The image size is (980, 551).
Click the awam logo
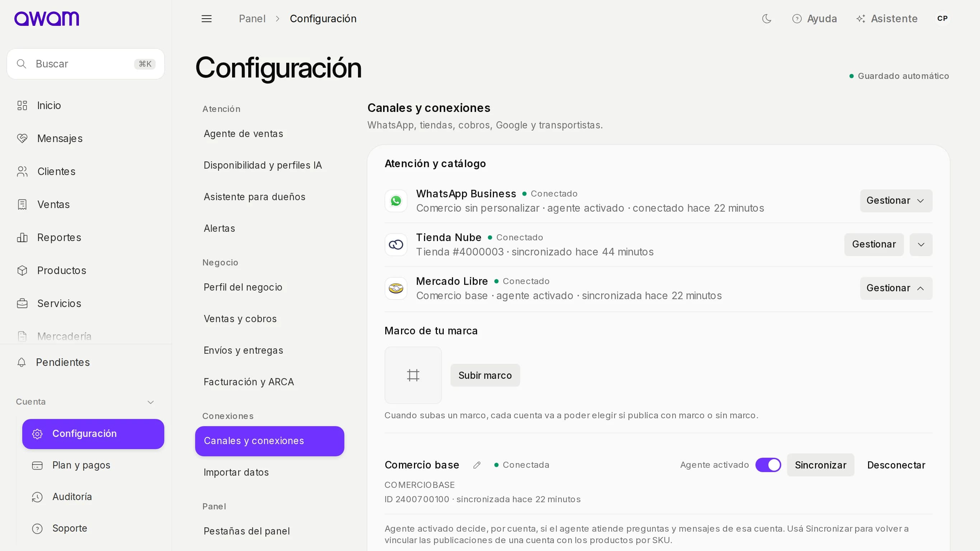point(46,19)
